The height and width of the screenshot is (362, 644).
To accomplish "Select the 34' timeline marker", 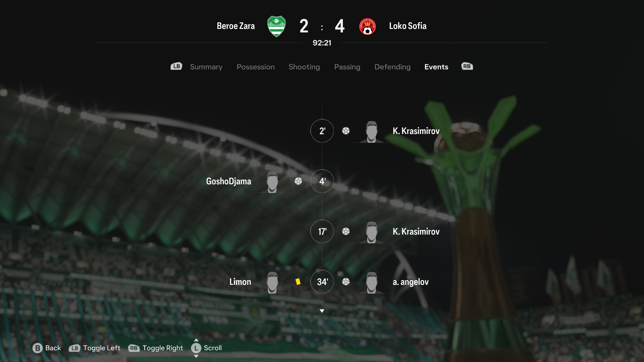I will [322, 282].
